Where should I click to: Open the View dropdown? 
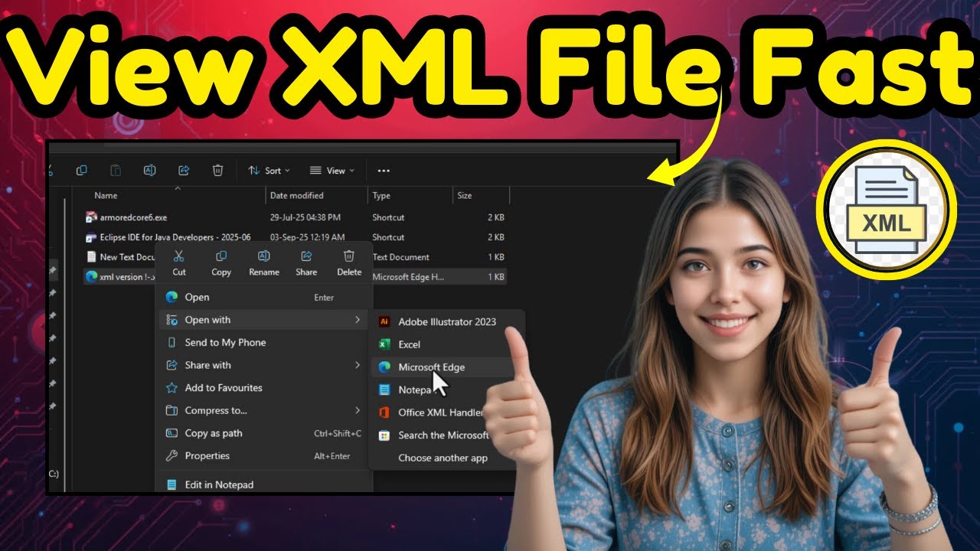(x=332, y=171)
